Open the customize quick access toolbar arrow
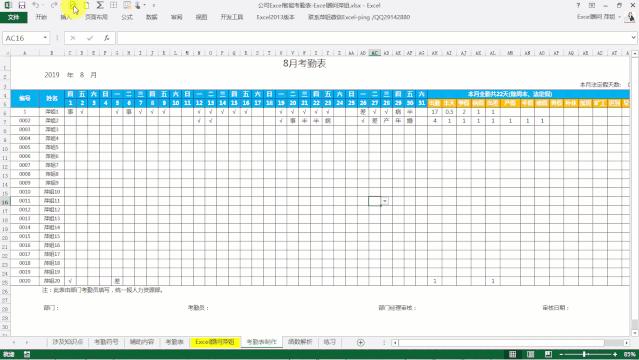Viewport: 639px width, 360px height. click(154, 5)
